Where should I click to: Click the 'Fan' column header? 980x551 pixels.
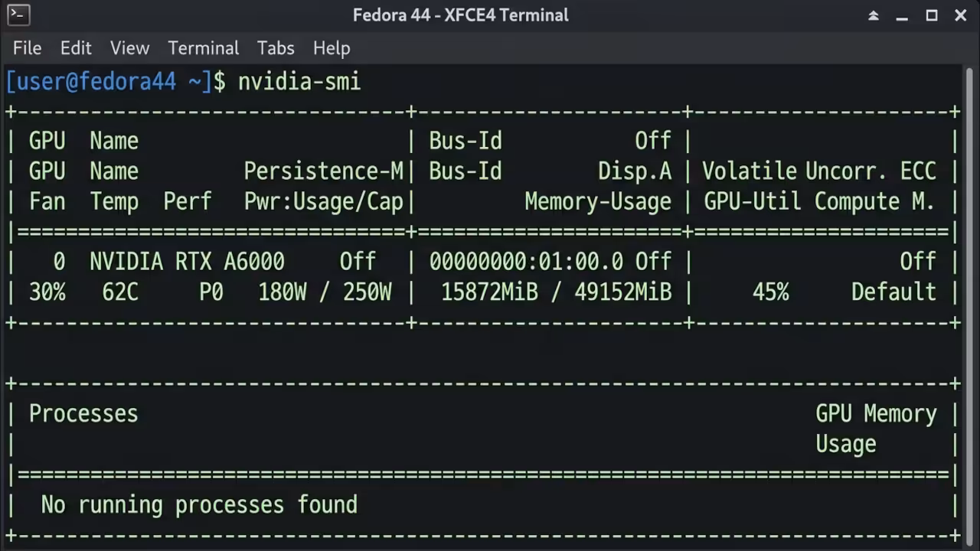pyautogui.click(x=47, y=202)
